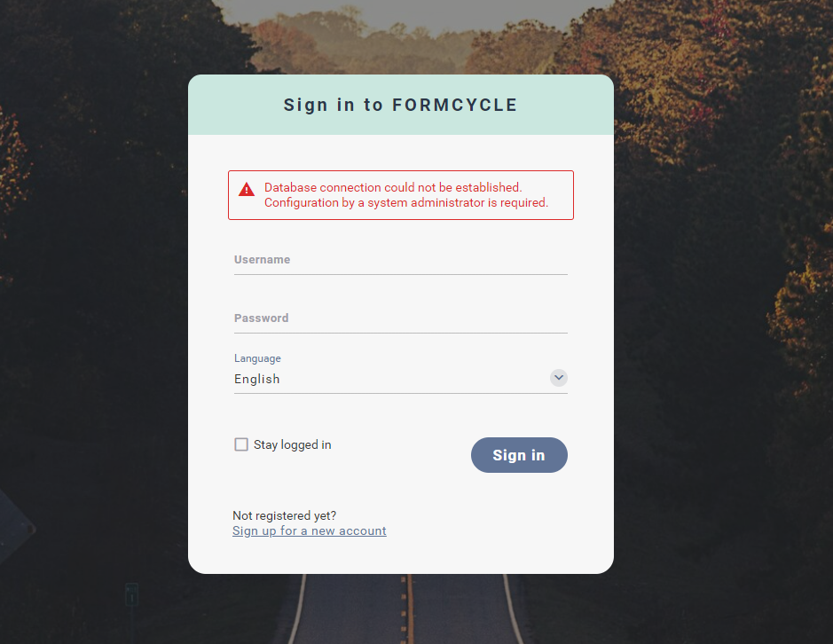The width and height of the screenshot is (833, 644).
Task: Open the Sign up for a new account link
Action: click(x=309, y=531)
